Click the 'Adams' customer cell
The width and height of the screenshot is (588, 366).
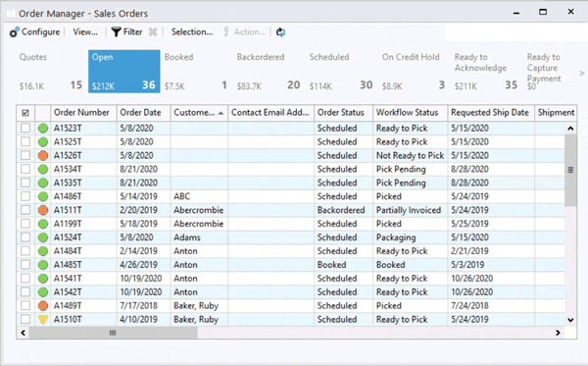click(x=199, y=237)
